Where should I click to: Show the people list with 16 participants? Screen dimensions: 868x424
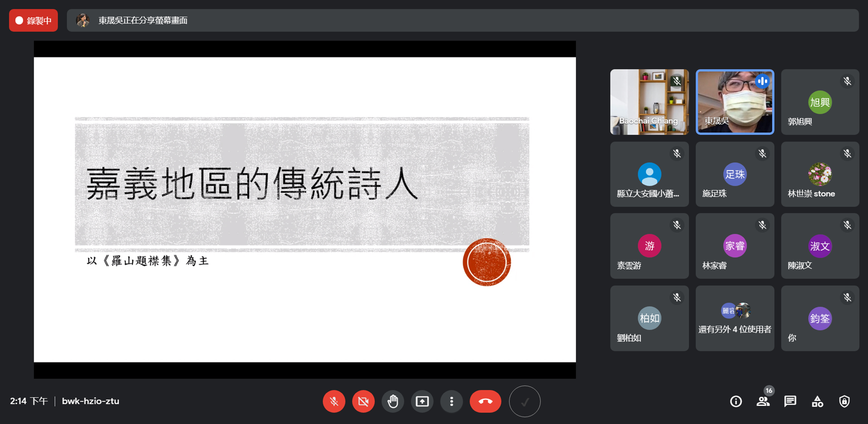(763, 401)
